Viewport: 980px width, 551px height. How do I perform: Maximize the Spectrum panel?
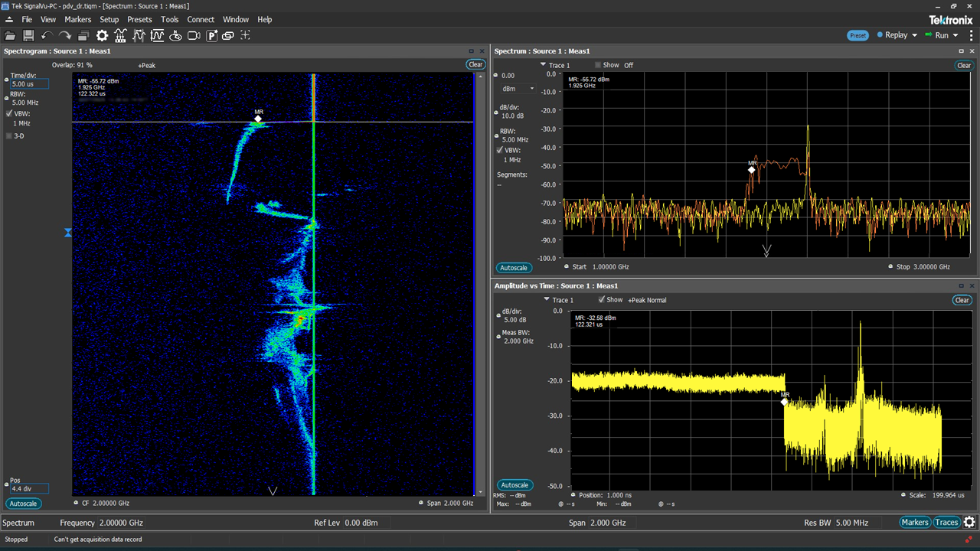[x=962, y=51]
